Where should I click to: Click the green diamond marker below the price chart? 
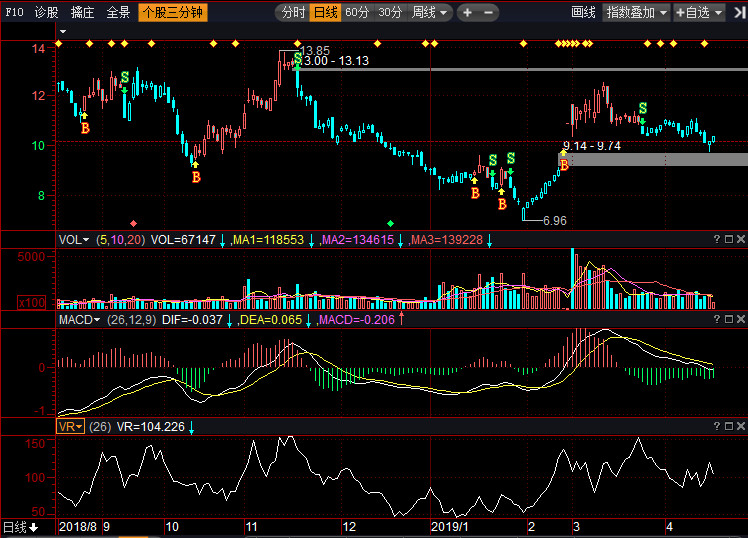coord(391,222)
